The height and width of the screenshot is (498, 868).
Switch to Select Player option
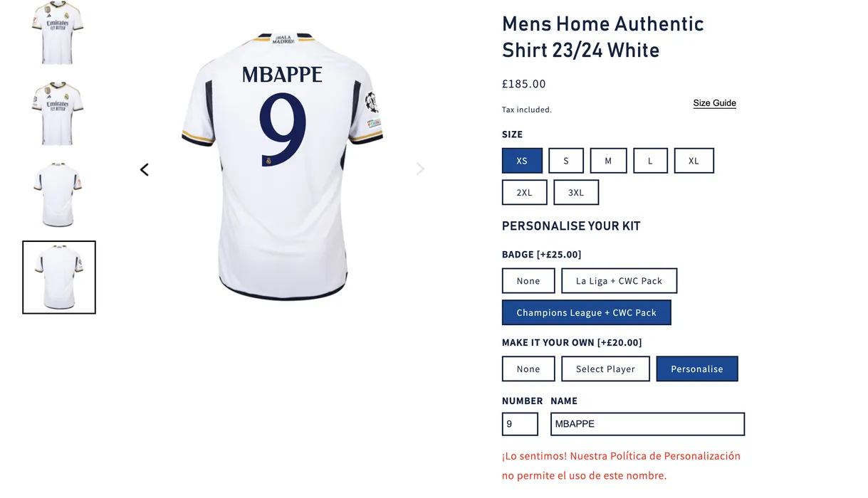[x=605, y=369]
